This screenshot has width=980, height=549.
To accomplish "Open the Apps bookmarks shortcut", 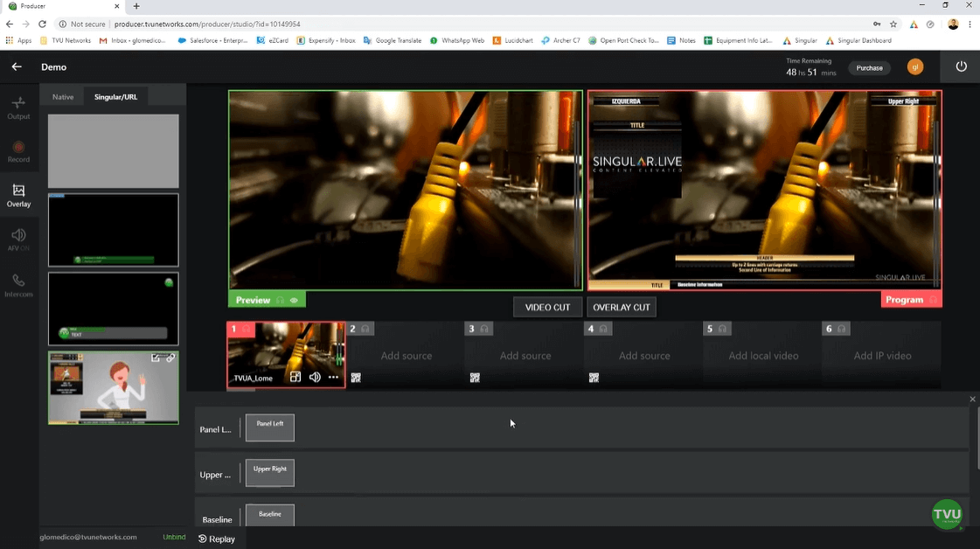I will pos(18,40).
